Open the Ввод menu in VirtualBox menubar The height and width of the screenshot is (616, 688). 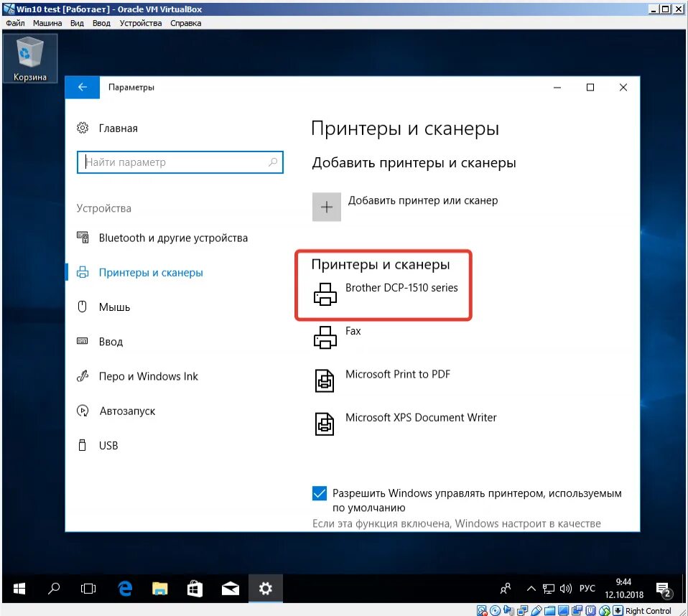pos(101,23)
